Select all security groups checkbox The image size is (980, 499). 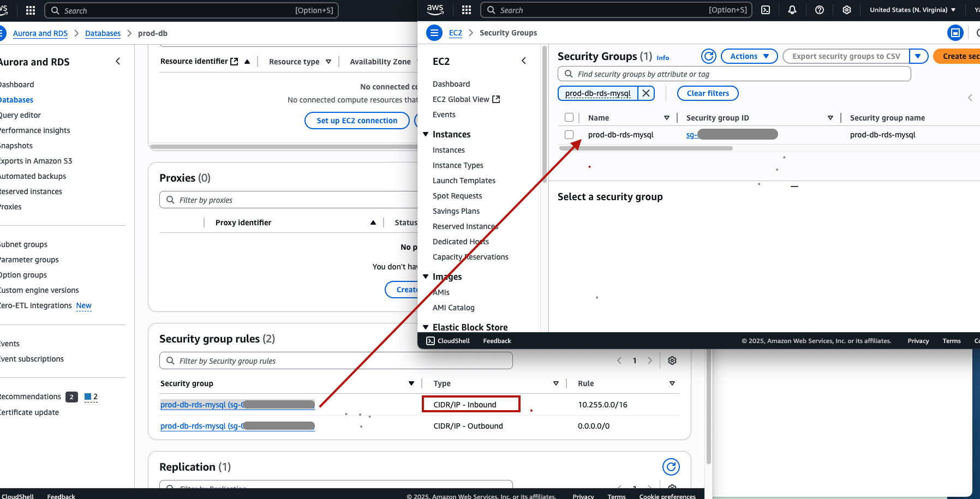tap(569, 117)
